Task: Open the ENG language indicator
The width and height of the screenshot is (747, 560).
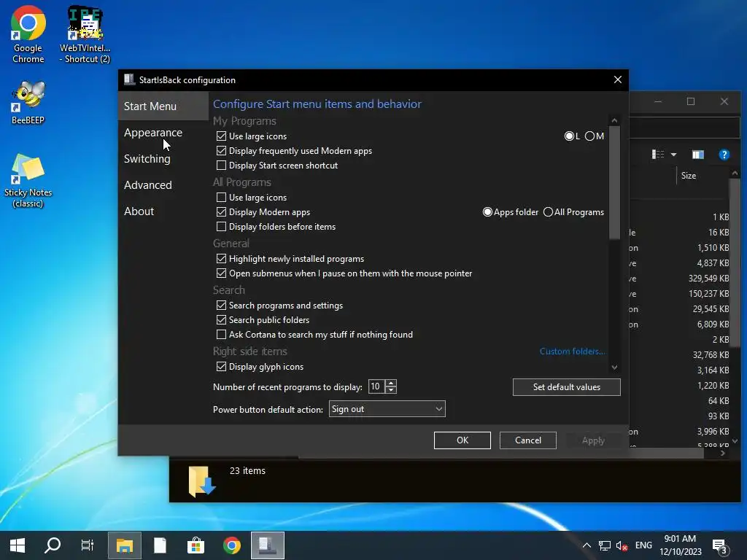Action: [x=643, y=545]
